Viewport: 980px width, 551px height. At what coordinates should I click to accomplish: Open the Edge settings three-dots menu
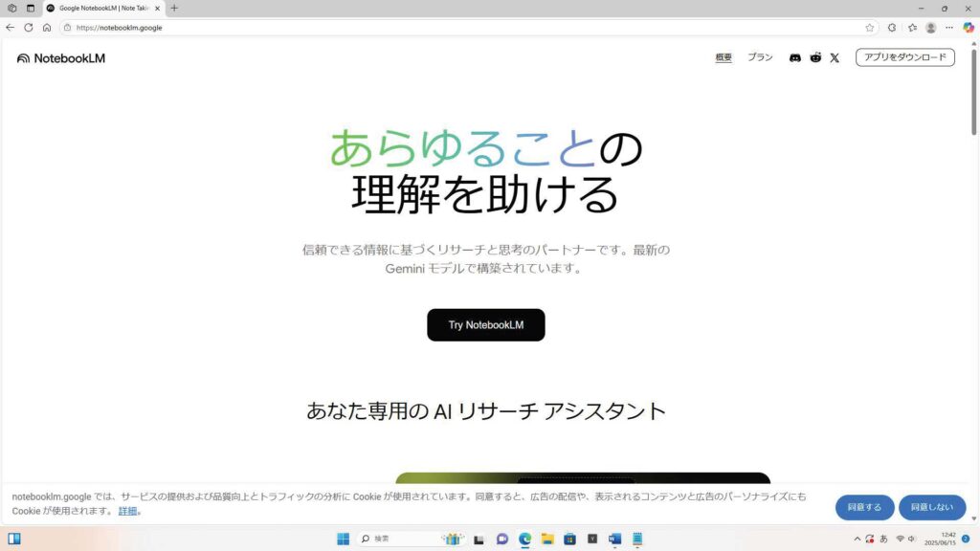(949, 28)
